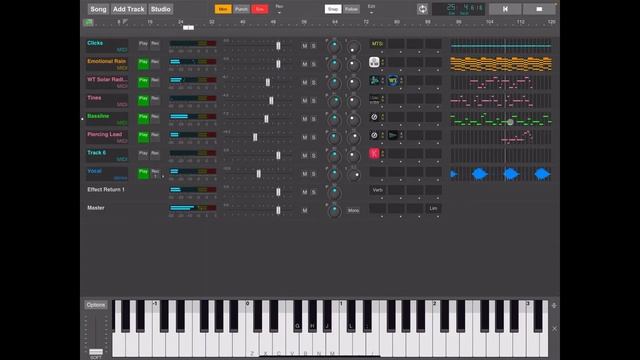This screenshot has height=360, width=640.
Task: Open the Song menu
Action: (98, 9)
